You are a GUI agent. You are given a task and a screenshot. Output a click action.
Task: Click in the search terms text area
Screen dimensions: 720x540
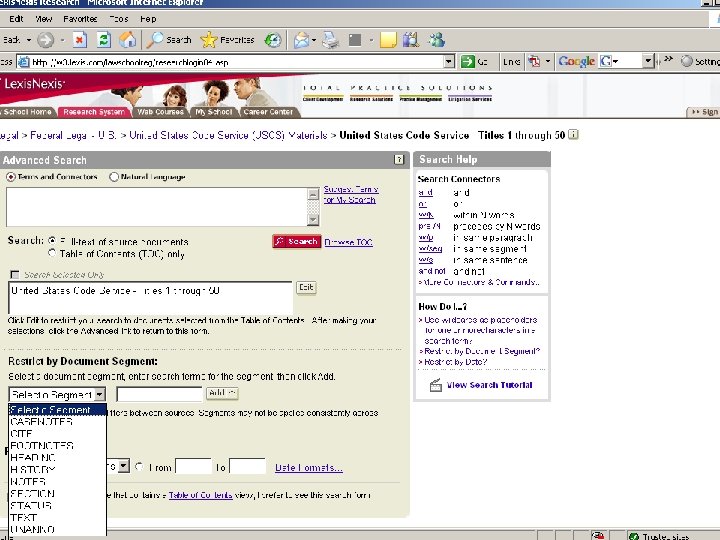[x=157, y=207]
